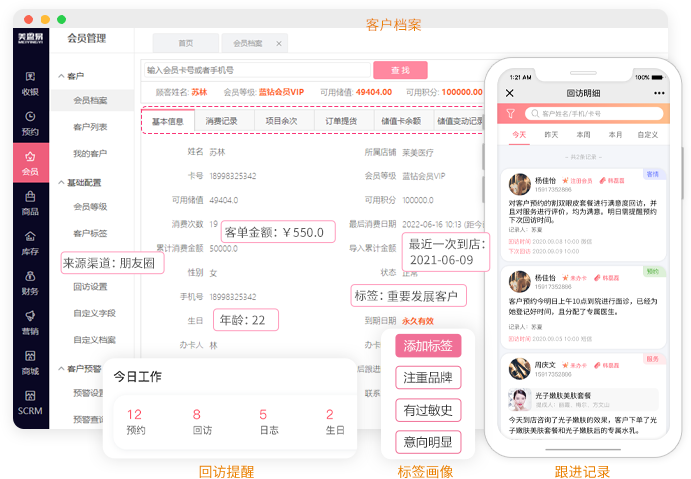Select the 商品 products sidebar icon
691x479 pixels.
(30, 203)
